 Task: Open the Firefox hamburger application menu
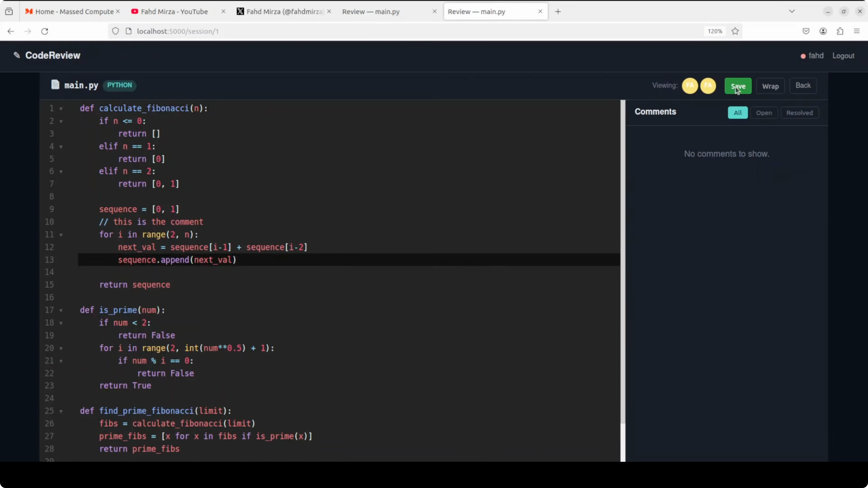click(856, 31)
